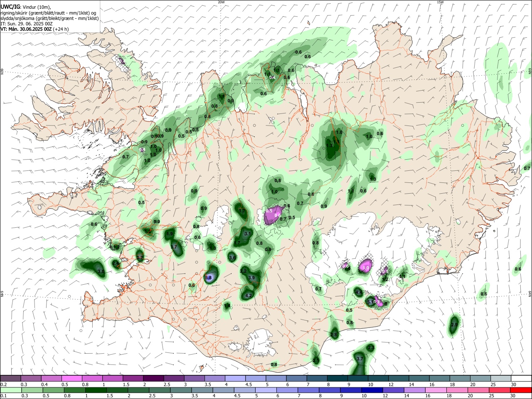Viewport: 532px width, 399px height.
Task: Select the light gray 25–30 snow legend swatch
Action: point(501,378)
